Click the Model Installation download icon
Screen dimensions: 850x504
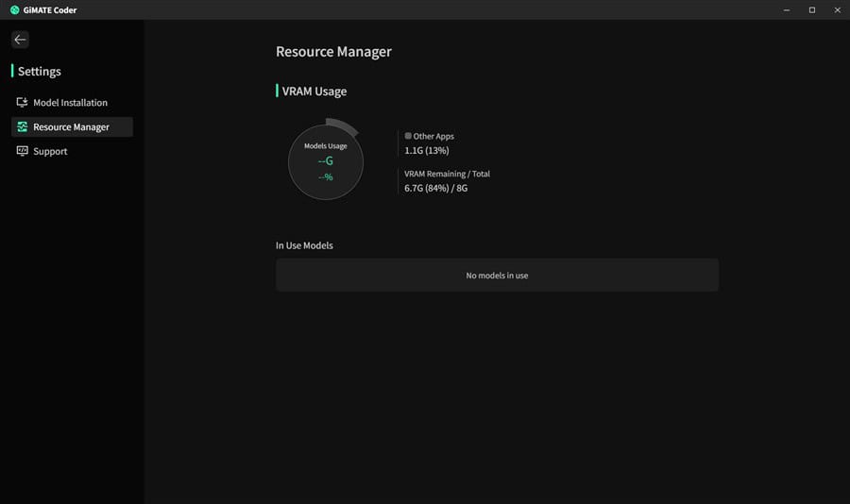pos(22,102)
